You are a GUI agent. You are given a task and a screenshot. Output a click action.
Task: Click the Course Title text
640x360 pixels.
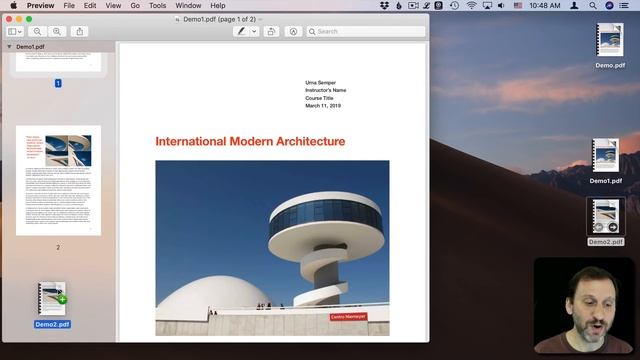point(319,98)
